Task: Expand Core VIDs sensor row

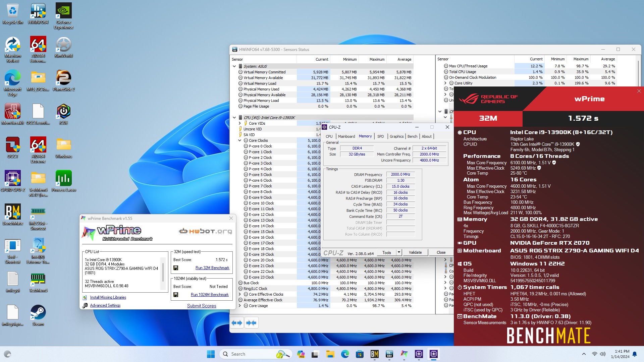Action: point(240,123)
